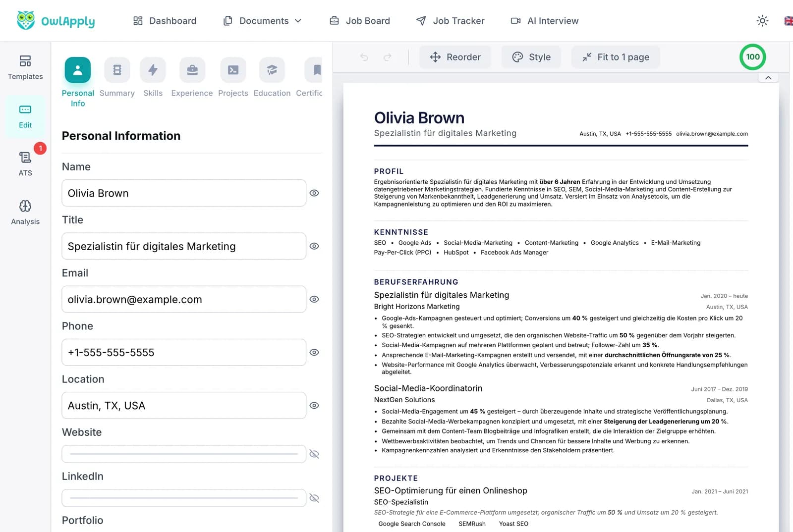Select the Edit sidebar panel
The height and width of the screenshot is (532, 793).
coord(25,116)
